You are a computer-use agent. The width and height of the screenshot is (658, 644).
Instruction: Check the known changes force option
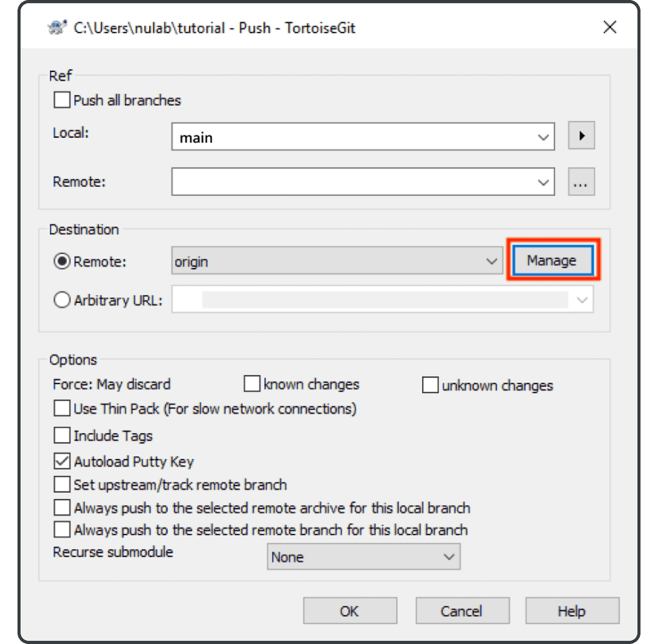[252, 384]
